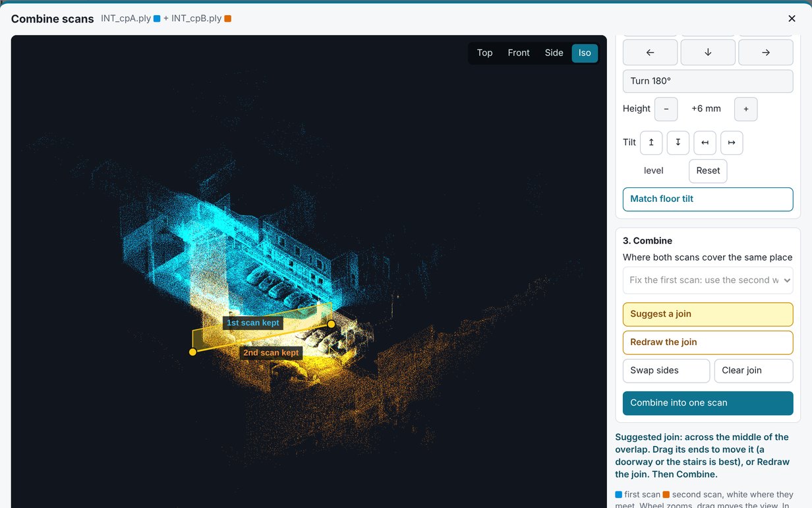Click the blue first scan legend swatch

point(618,495)
